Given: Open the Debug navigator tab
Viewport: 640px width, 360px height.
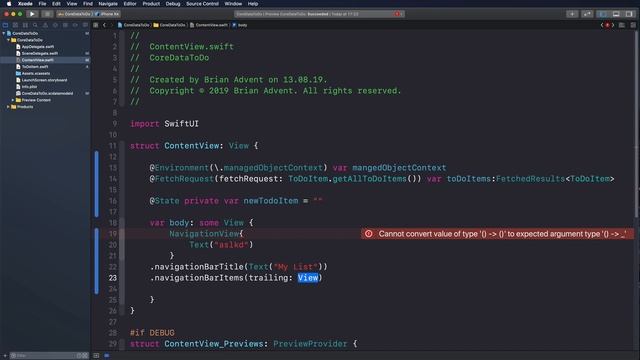Looking at the screenshot, I should click(x=65, y=25).
